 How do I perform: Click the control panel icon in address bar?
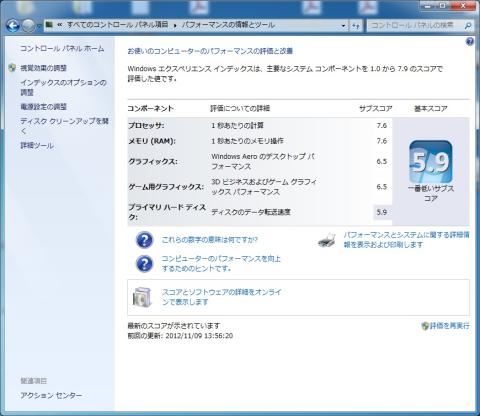(49, 25)
